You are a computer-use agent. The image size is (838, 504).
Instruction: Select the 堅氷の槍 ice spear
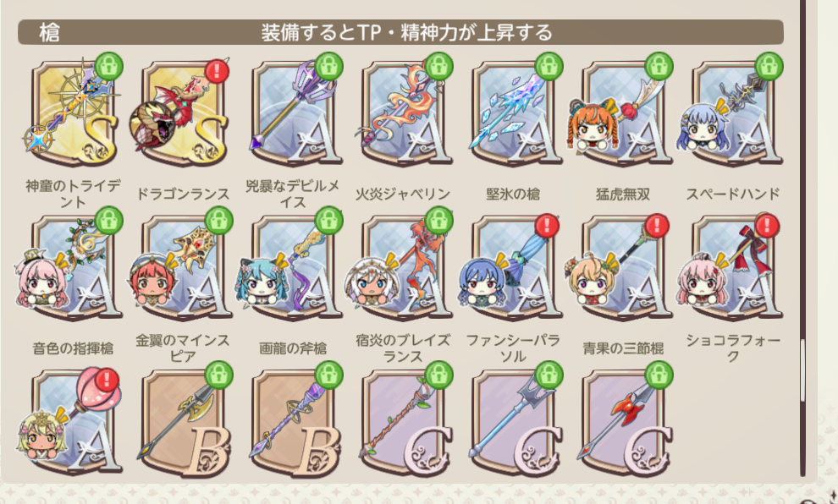point(514,112)
